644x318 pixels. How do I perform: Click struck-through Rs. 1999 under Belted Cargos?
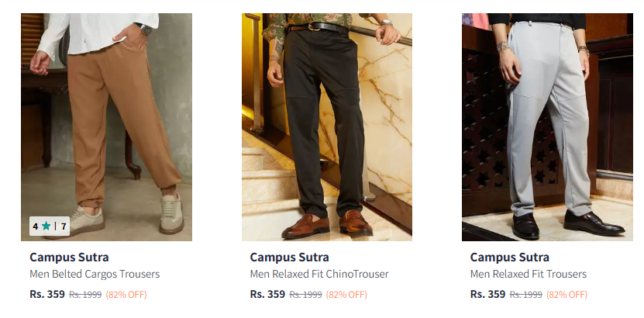87,295
